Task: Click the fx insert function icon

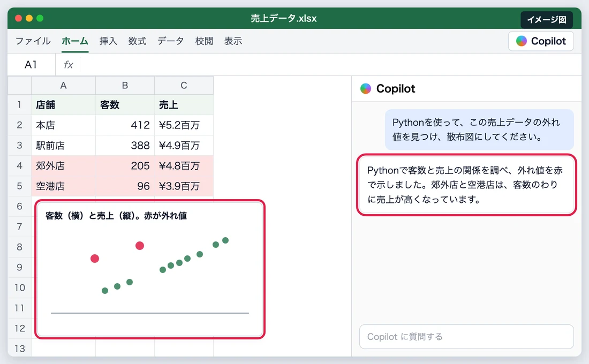Action: coord(68,65)
